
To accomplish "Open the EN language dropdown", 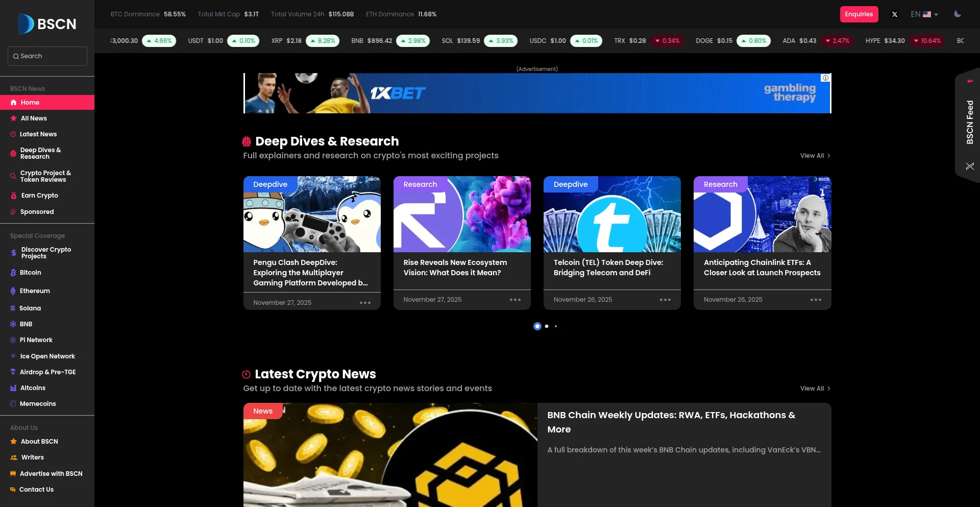I will pos(924,14).
